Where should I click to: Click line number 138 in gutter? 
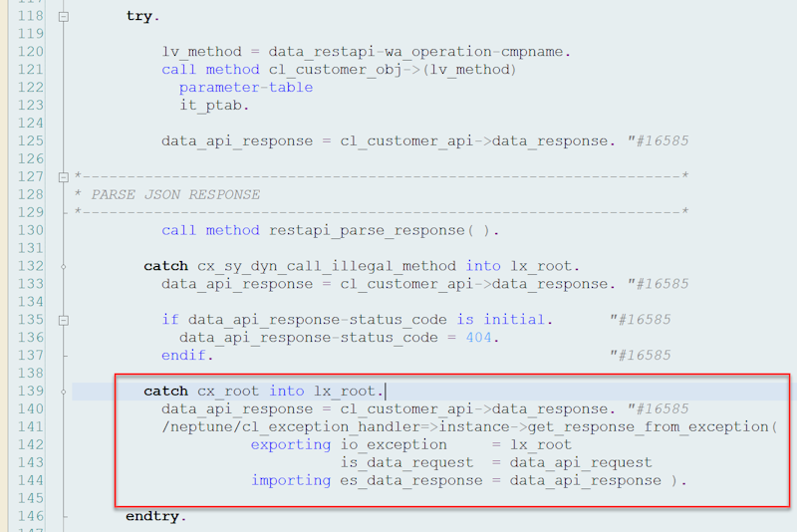(x=31, y=374)
